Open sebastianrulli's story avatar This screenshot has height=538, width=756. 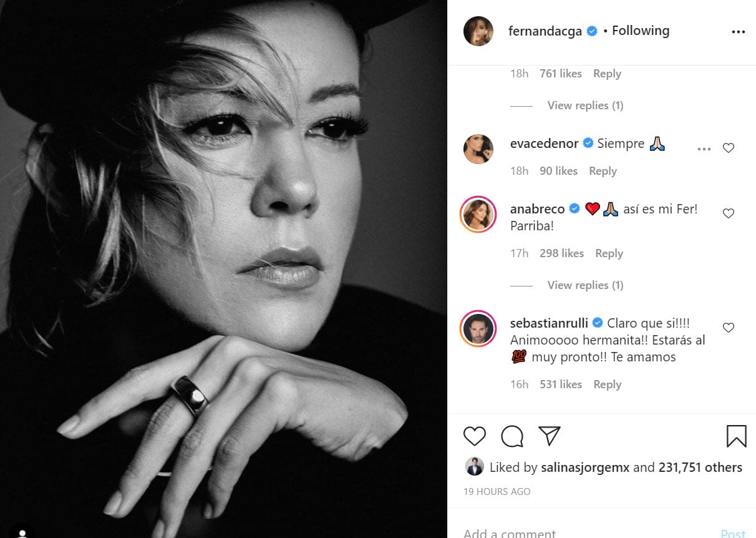pos(478,328)
